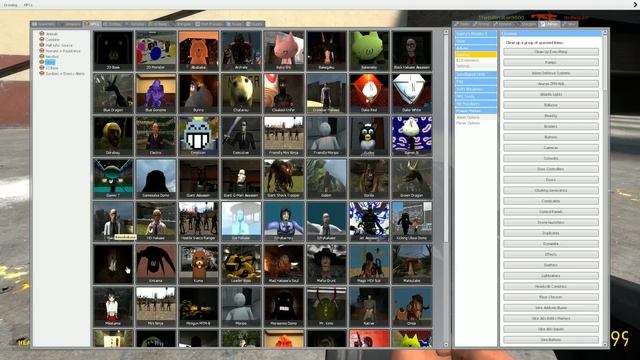Click the Balloons cleanup button
This screenshot has height=360, width=640.
(551, 105)
